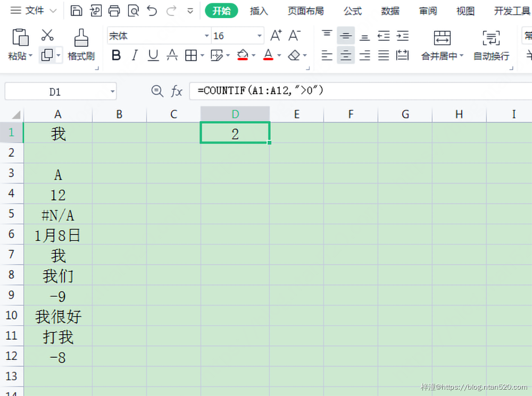Screen dimensions: 532x396
Task: Expand the 合并居中 dropdown arrow
Action: 461,56
